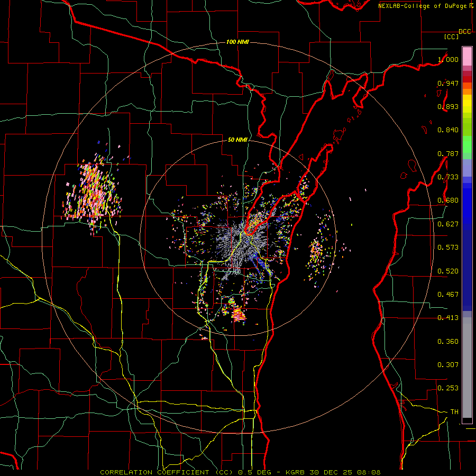Select the 0.573 scale value
The height and width of the screenshot is (476, 476).
click(x=448, y=248)
